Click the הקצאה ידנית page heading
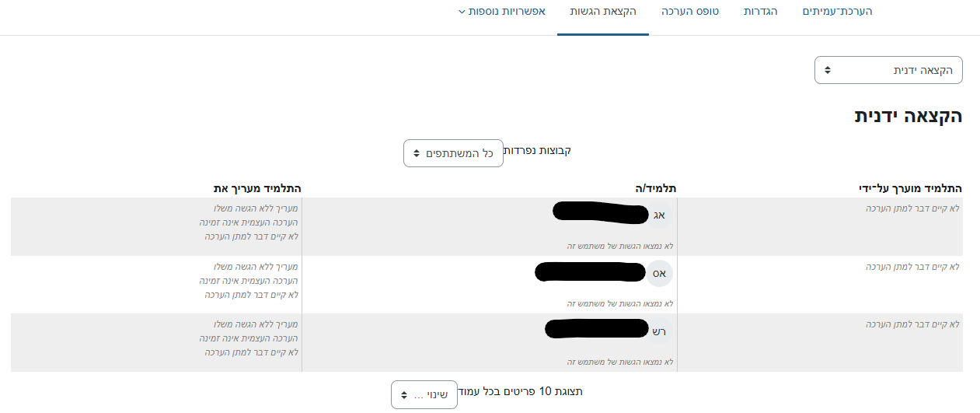This screenshot has height=413, width=980. point(908,117)
